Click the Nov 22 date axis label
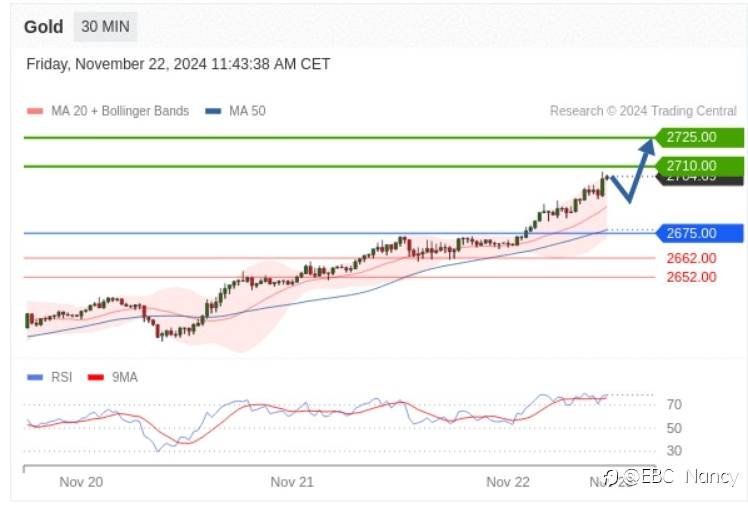 pos(508,482)
